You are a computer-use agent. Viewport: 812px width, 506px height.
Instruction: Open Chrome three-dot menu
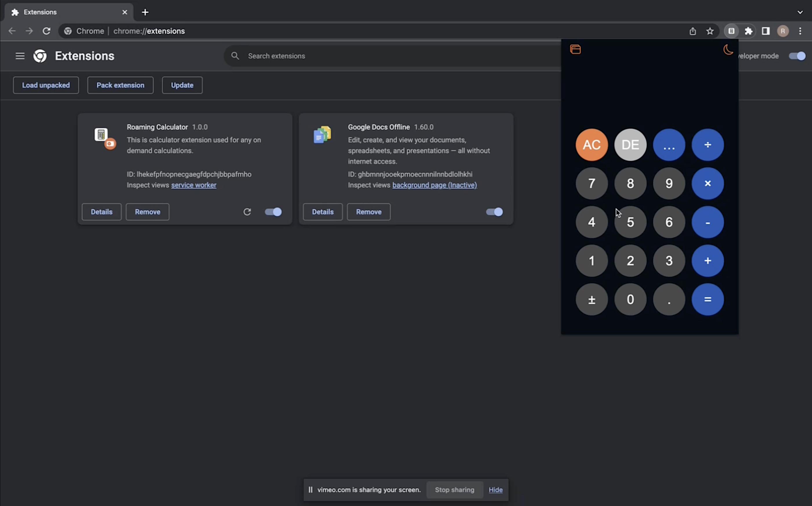(800, 31)
